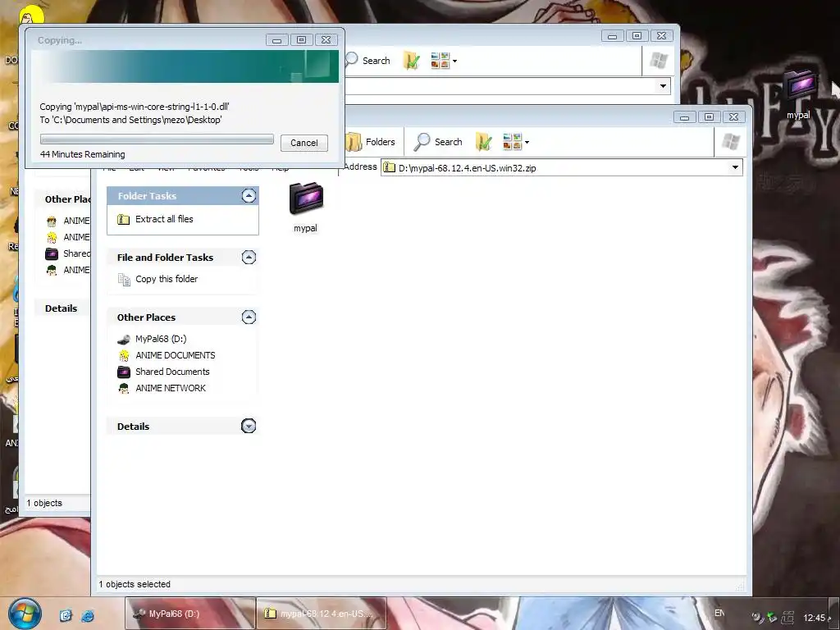This screenshot has height=630, width=840.
Task: Expand the Details panel in zip window
Action: coord(249,426)
